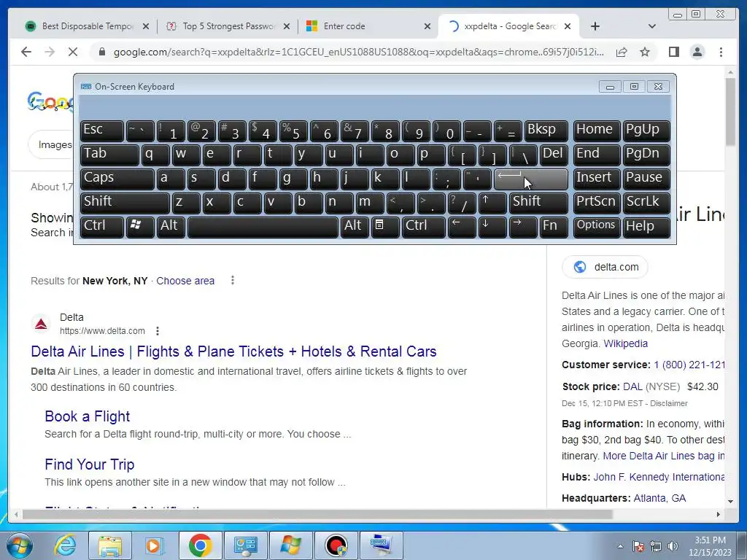
Task: Click the Windows logo key on keyboard
Action: tap(140, 227)
